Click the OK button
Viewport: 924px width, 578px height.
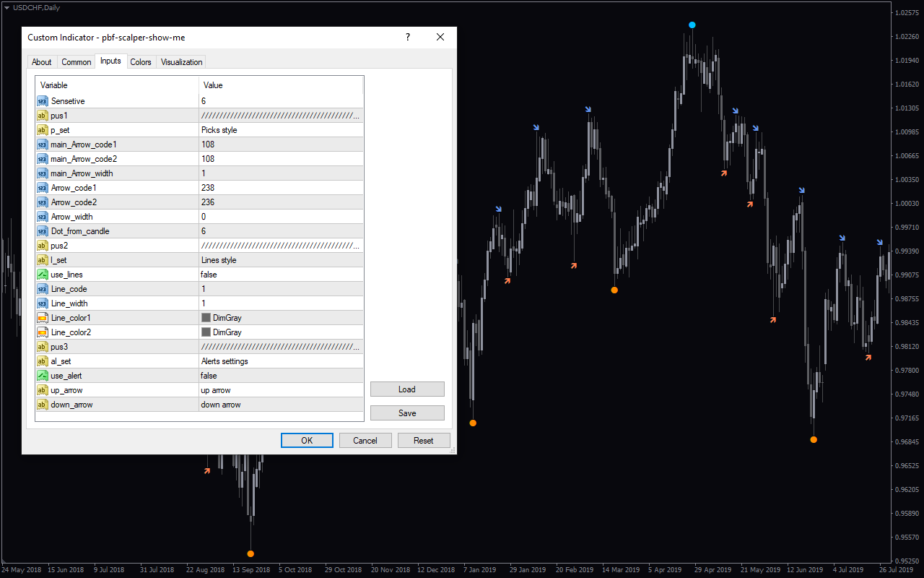click(x=307, y=440)
